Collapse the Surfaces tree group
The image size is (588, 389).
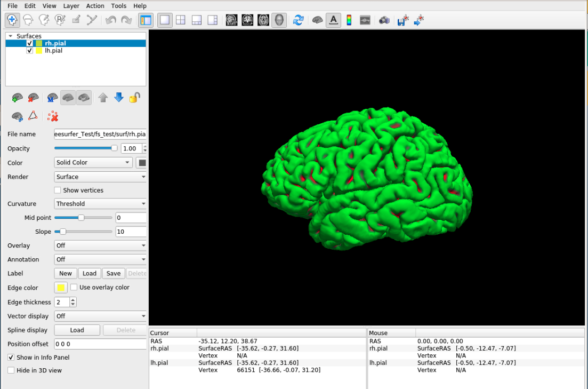10,36
